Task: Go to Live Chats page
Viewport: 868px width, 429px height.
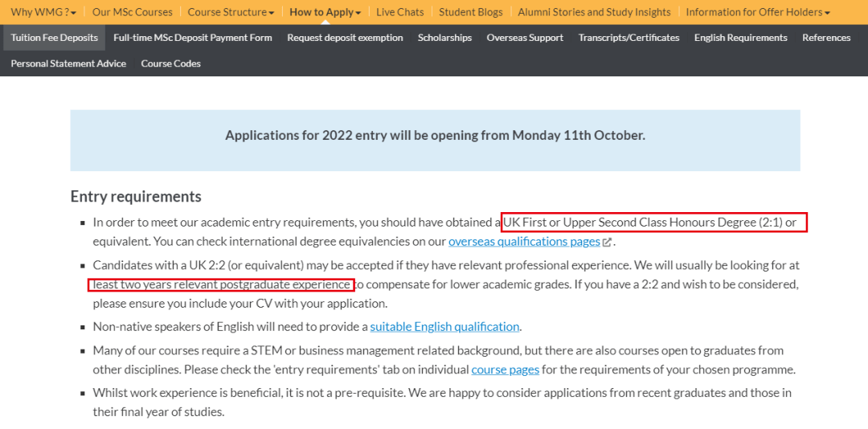Action: (x=399, y=12)
